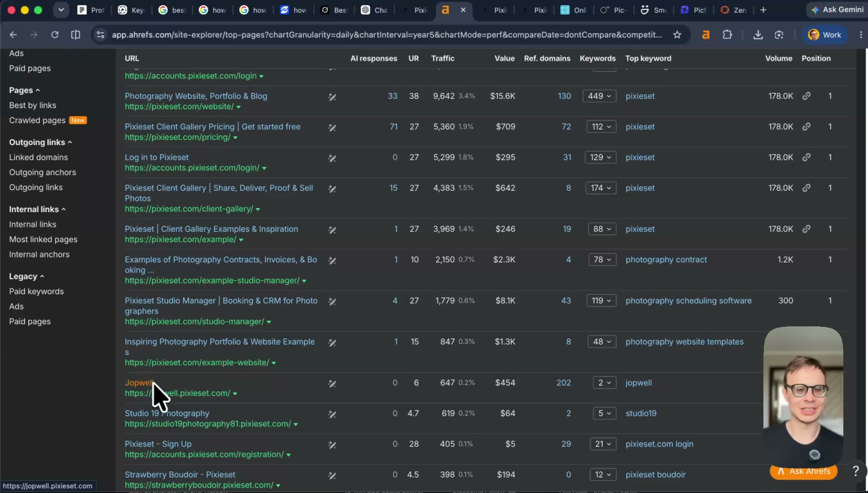Open Crawled pages in sidebar
This screenshot has height=493, width=868.
pos(37,120)
